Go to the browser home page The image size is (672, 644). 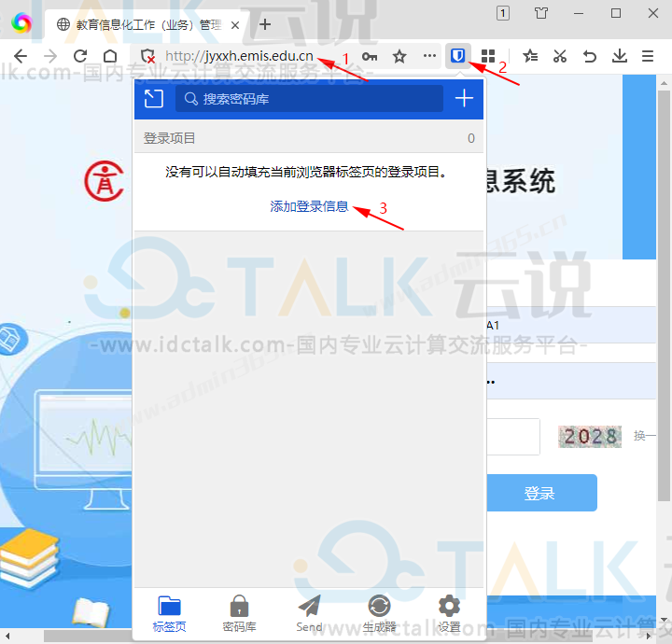(x=110, y=56)
